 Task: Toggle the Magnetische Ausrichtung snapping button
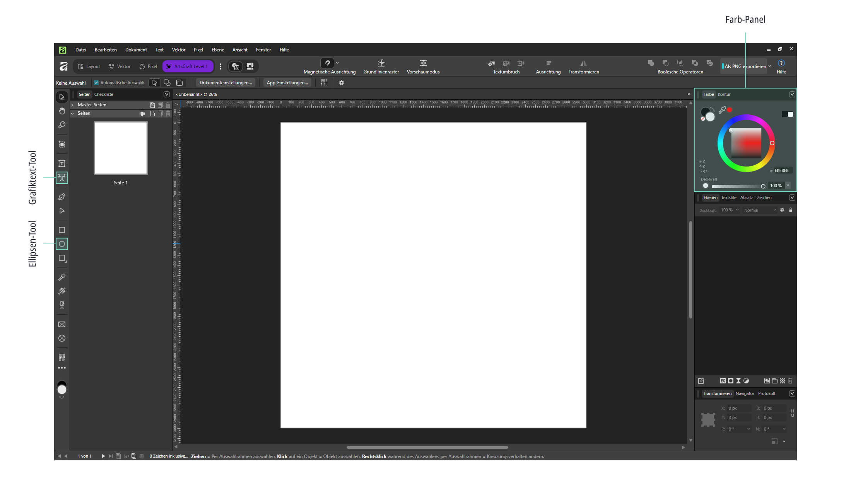tap(327, 63)
